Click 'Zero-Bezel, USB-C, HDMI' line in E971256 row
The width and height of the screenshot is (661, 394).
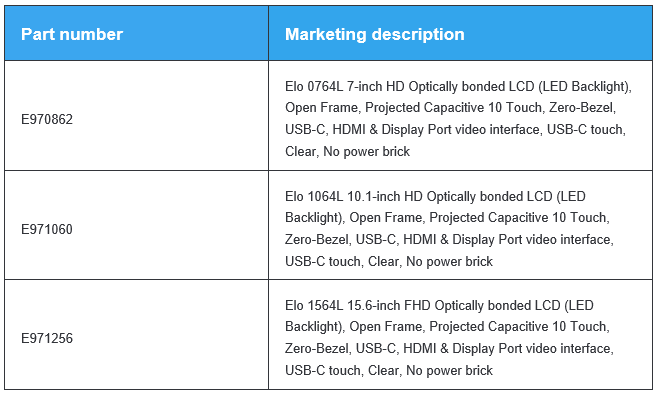tap(449, 348)
